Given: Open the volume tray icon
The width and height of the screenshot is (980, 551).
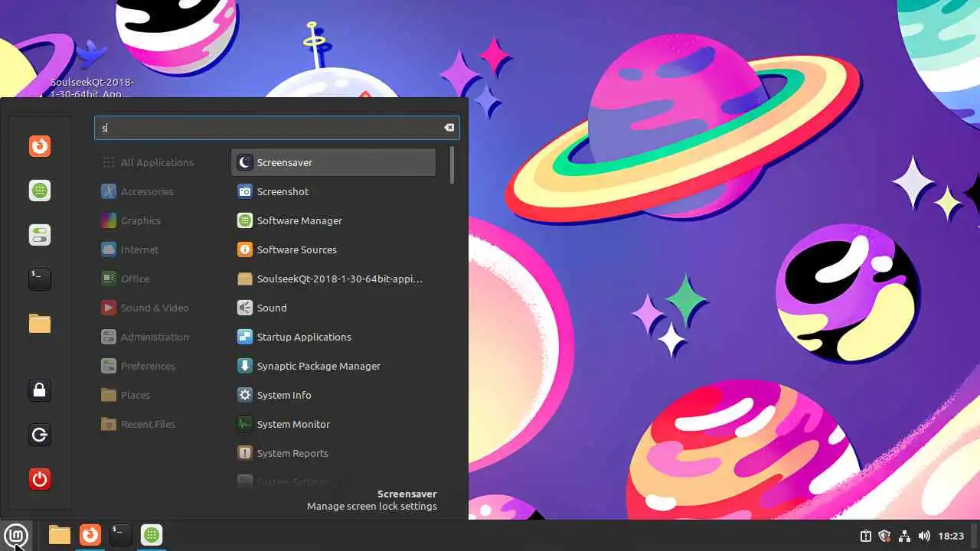Looking at the screenshot, I should click(x=924, y=536).
